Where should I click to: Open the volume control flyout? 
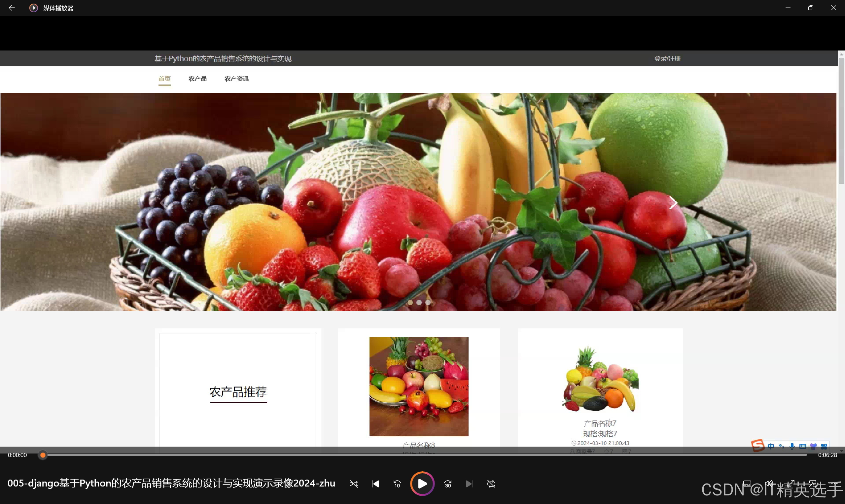tap(769, 483)
